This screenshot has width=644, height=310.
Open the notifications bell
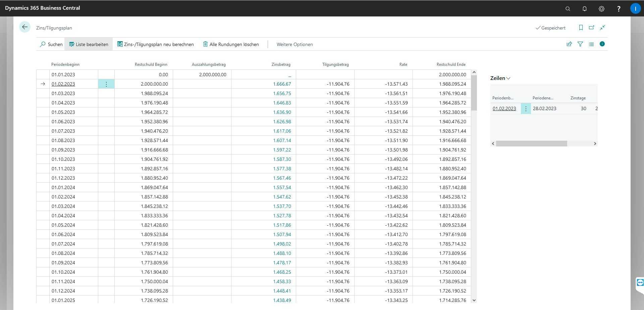click(584, 9)
